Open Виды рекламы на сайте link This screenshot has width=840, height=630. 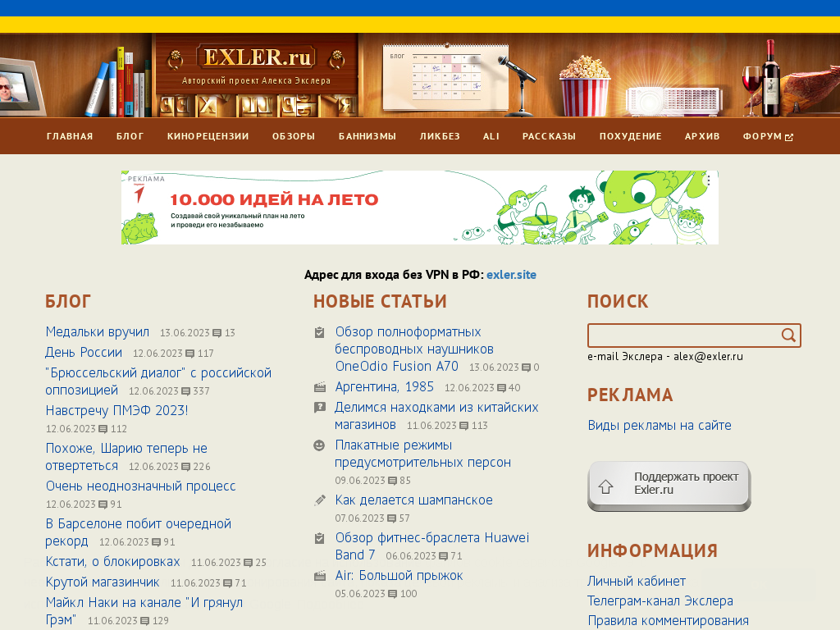(x=660, y=426)
